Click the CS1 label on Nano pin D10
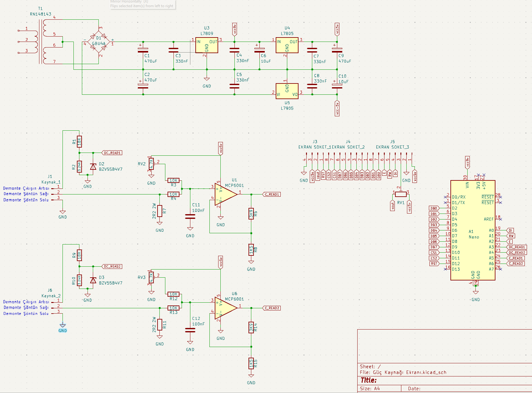Screen dimensions: 532x393 434,253
